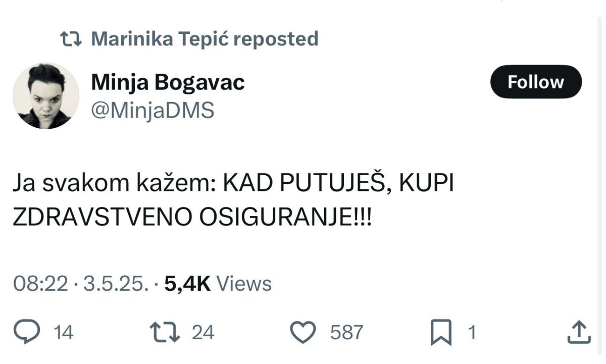Click the 08:22 timestamp
Viewport: 606px width, 364px height.
point(40,284)
